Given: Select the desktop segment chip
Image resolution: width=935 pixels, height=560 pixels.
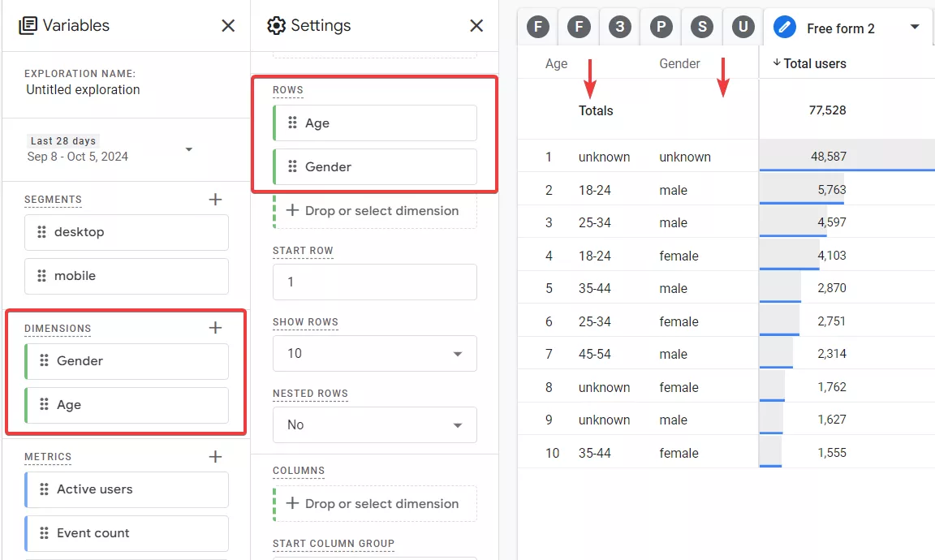Looking at the screenshot, I should pos(127,232).
